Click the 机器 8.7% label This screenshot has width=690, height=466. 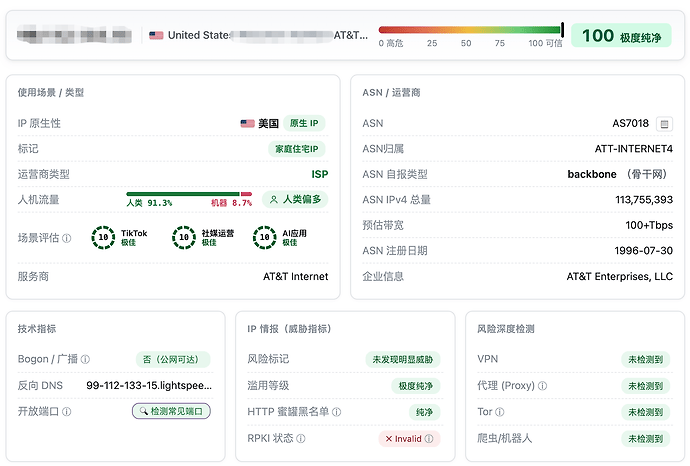click(231, 203)
